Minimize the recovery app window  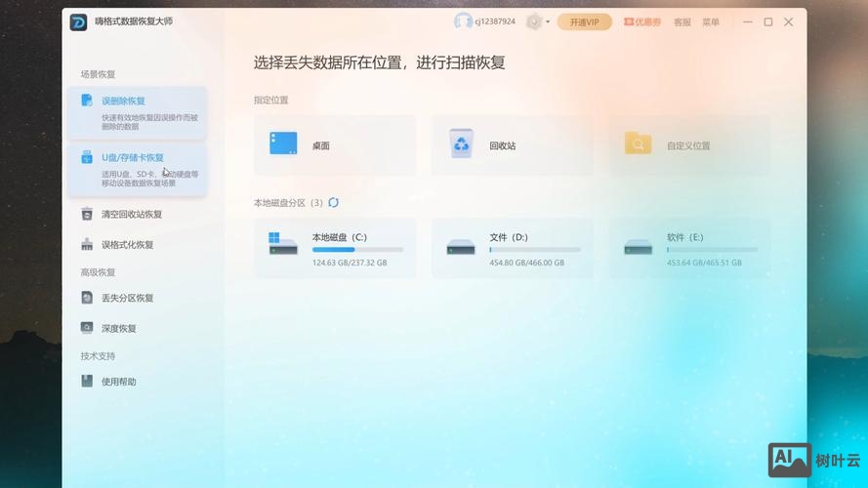(748, 22)
